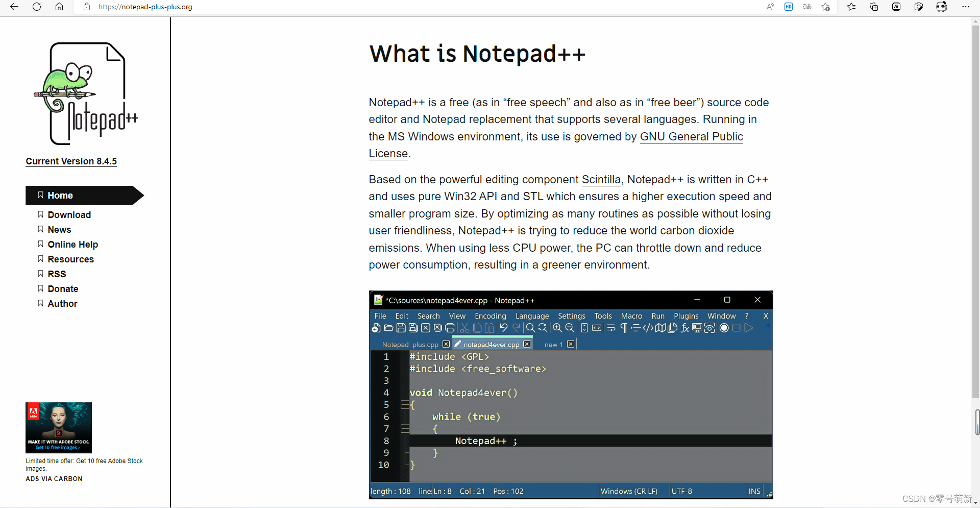Screen dimensions: 980x508
Task: Click the UTF-8 status bar entry
Action: tap(682, 491)
